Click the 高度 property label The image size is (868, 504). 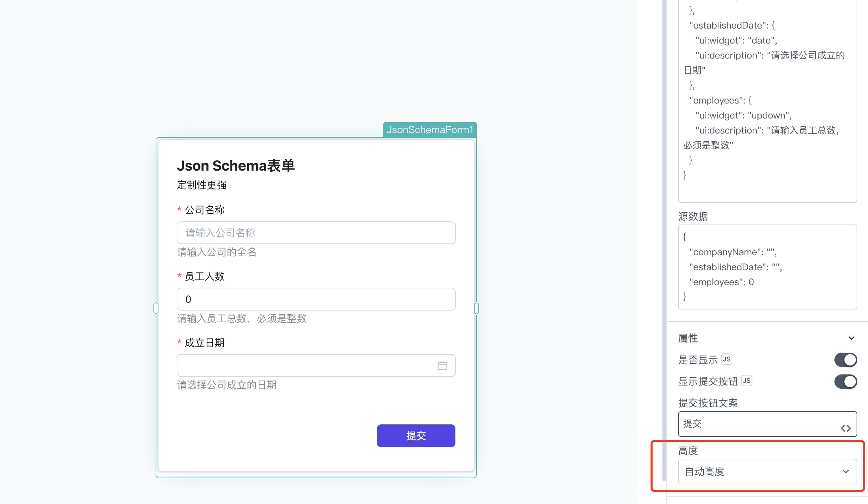click(688, 450)
